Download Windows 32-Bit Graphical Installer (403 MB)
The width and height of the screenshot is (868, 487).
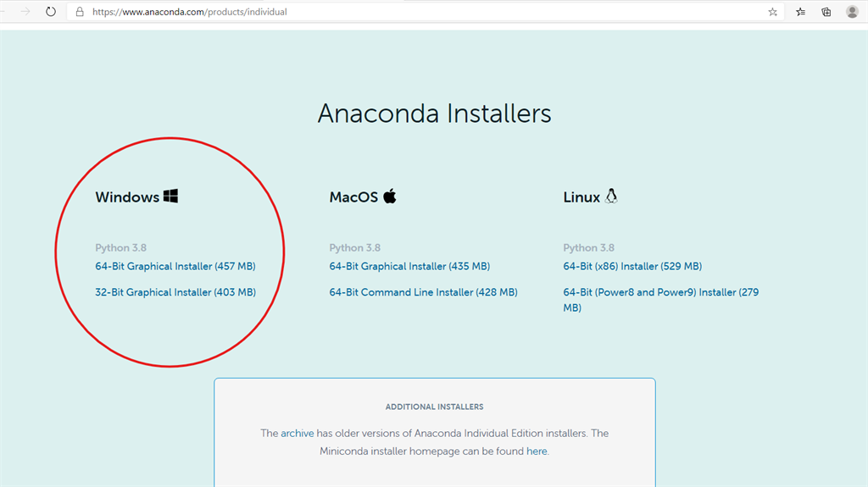coord(175,292)
